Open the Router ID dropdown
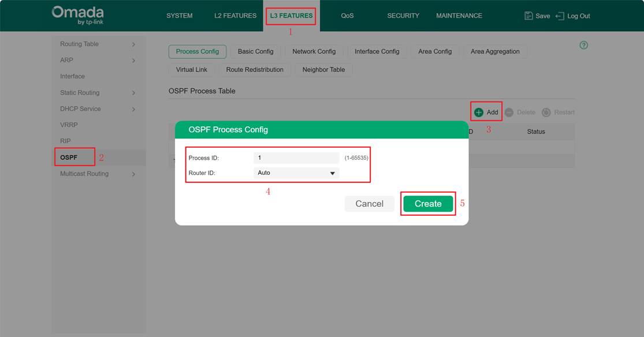644x337 pixels. point(296,173)
